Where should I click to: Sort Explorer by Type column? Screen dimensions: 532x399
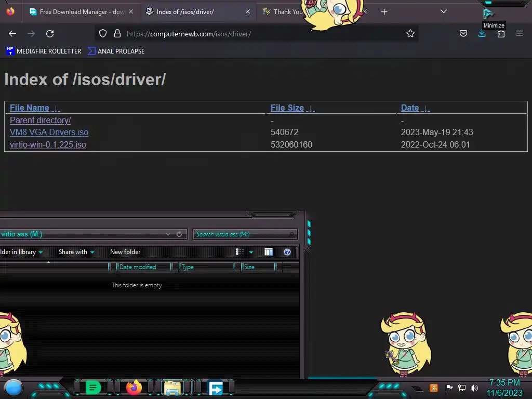[206, 267]
